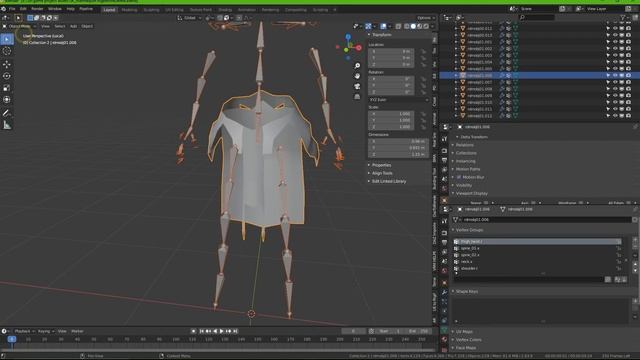This screenshot has width=640, height=360.
Task: Click the add vertex group plus button
Action: pos(635,240)
